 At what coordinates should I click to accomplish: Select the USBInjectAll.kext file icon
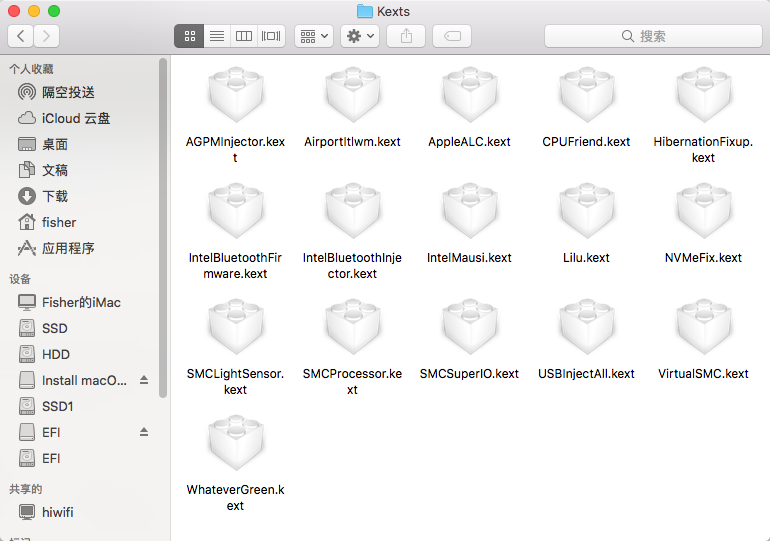[586, 326]
